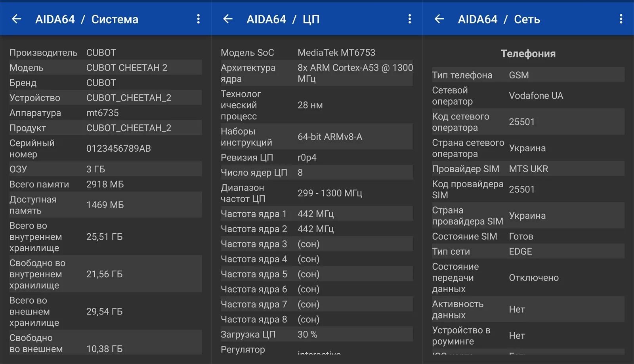Screen dimensions: 634x364
Task: Select the Доступная память 1469 МБ row
Action: pos(105,205)
